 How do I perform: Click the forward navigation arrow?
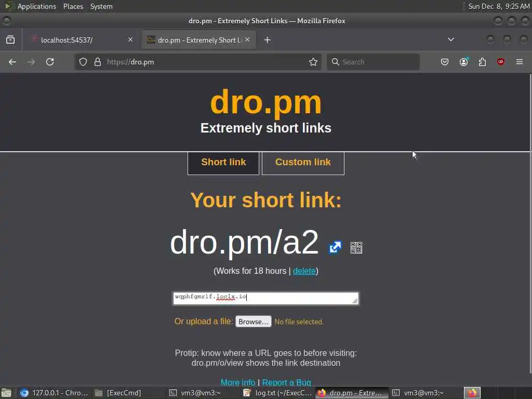point(31,62)
